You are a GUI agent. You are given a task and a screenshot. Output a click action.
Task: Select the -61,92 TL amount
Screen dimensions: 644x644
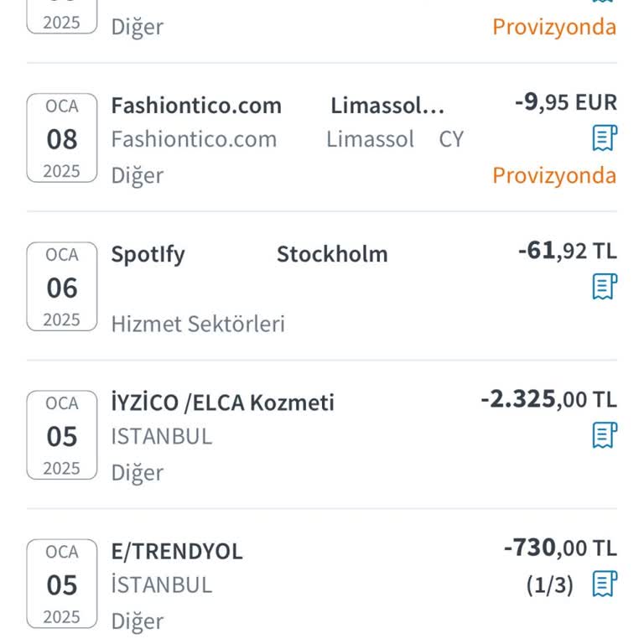click(x=567, y=251)
